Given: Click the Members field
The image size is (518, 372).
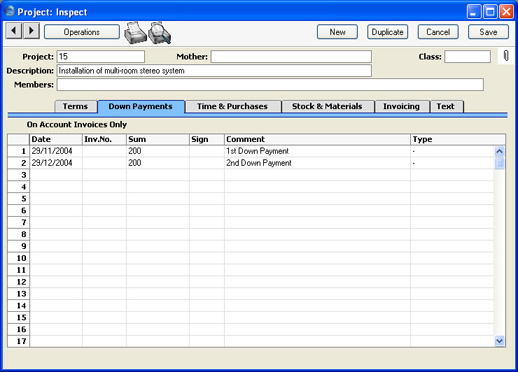Looking at the screenshot, I should 270,85.
